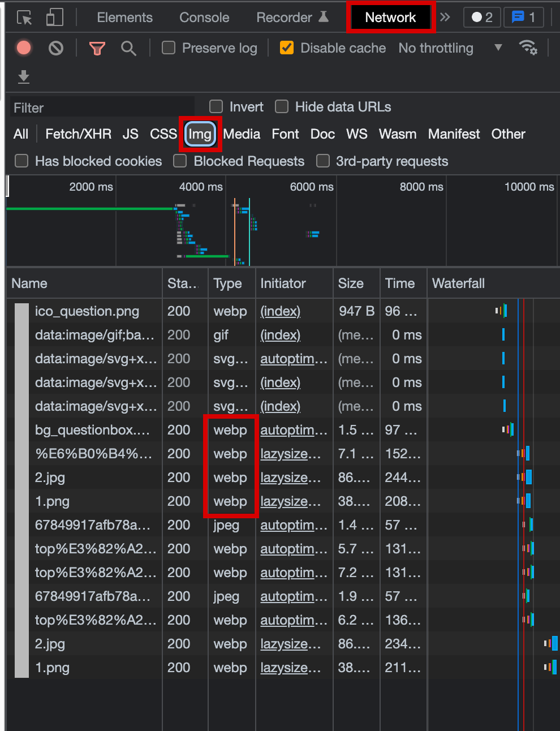
Task: Click the export HAR download icon
Action: (24, 76)
